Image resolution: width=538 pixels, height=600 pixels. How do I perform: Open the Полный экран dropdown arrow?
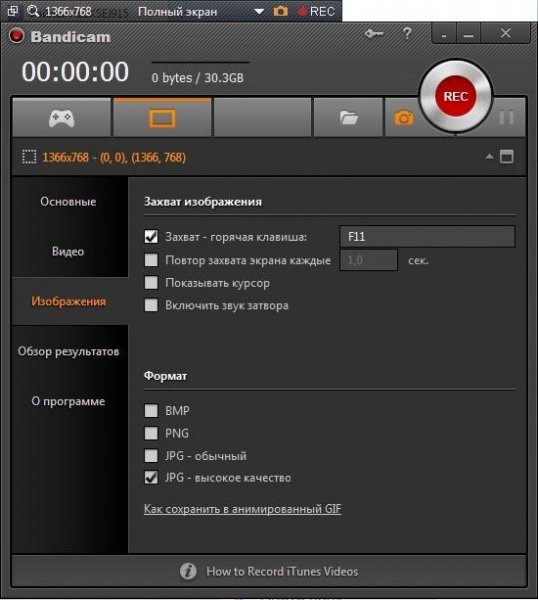(259, 11)
